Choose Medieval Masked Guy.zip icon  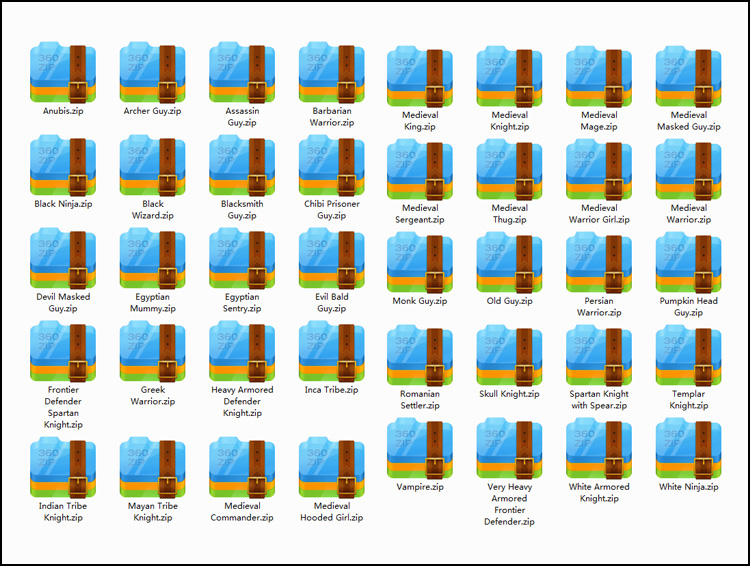[x=689, y=77]
